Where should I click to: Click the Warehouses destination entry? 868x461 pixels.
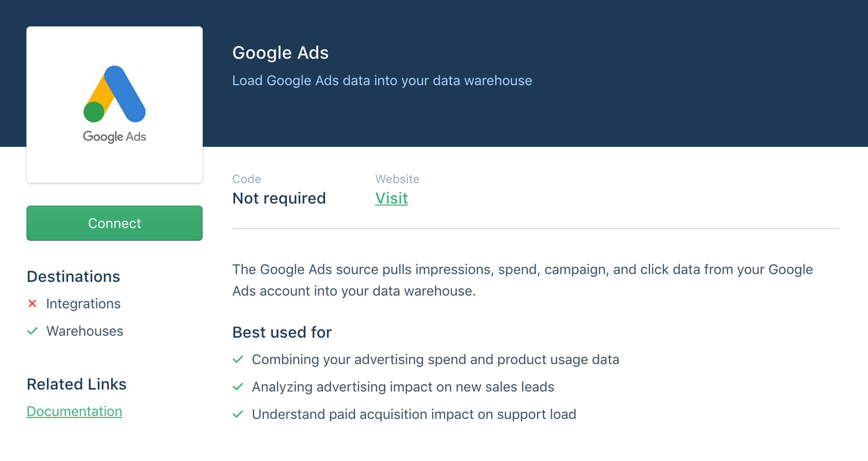(85, 331)
